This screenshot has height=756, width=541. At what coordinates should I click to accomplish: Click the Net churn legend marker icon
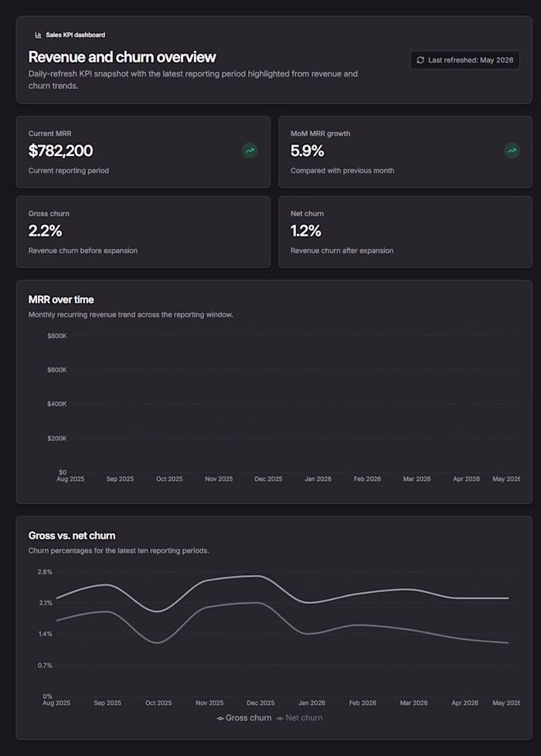tap(280, 718)
